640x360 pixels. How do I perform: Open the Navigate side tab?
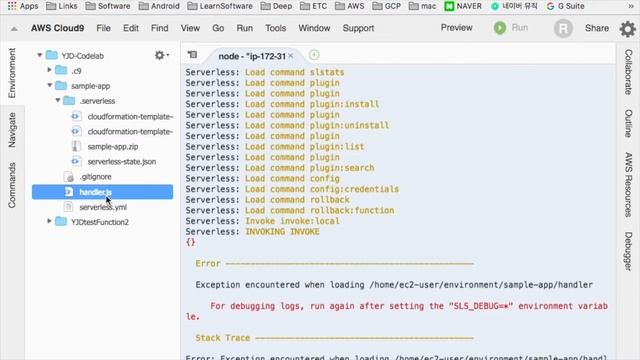pyautogui.click(x=12, y=130)
